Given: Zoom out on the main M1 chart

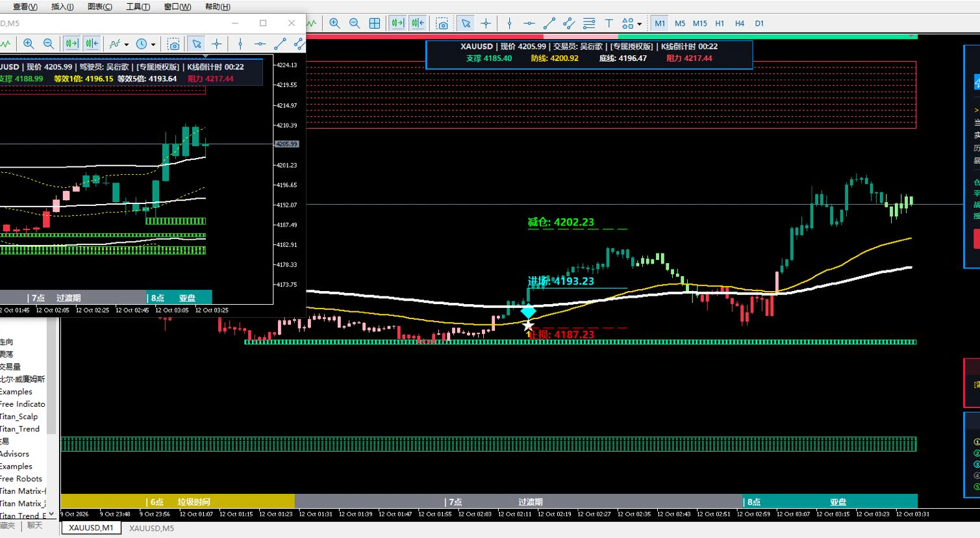Looking at the screenshot, I should [355, 23].
